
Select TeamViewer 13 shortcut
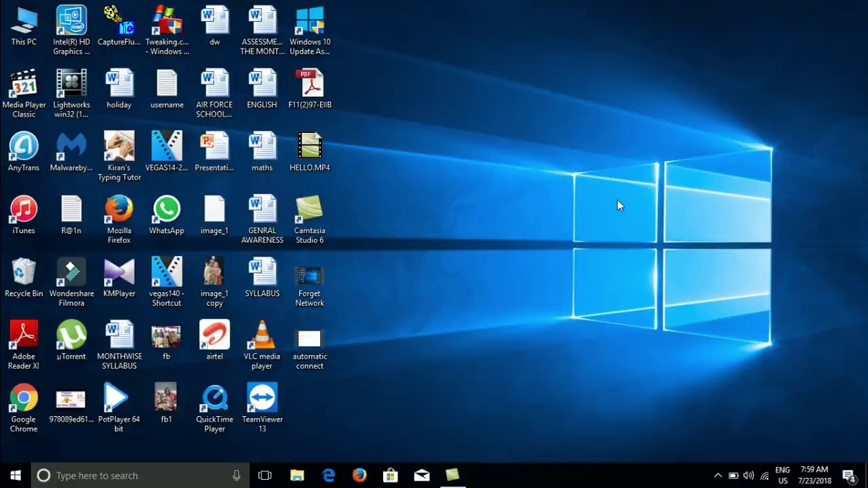coord(262,409)
